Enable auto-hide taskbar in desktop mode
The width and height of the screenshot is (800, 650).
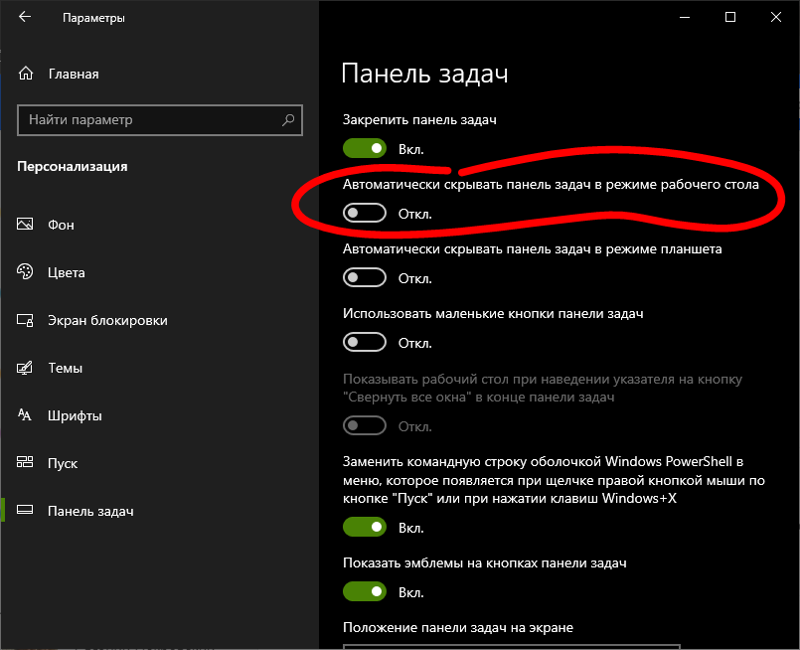point(364,213)
